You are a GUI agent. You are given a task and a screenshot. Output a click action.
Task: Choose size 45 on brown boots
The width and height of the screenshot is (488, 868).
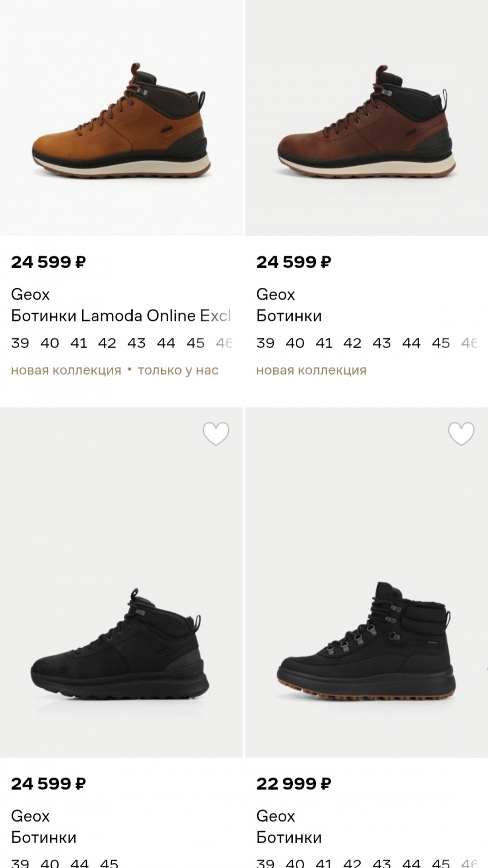(x=441, y=343)
